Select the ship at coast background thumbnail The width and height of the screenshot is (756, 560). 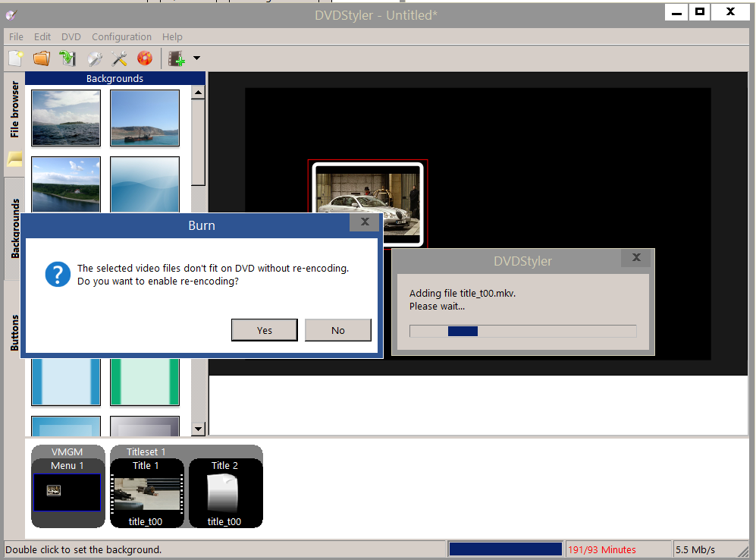click(145, 118)
